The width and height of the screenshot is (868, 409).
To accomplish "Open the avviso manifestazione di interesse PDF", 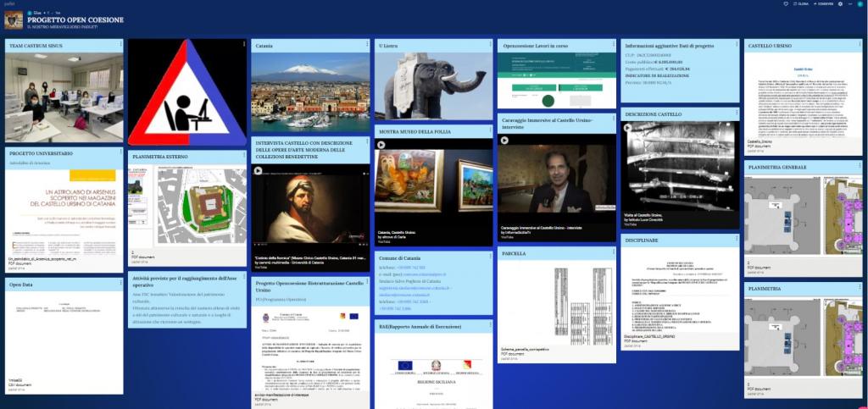I will coord(310,348).
